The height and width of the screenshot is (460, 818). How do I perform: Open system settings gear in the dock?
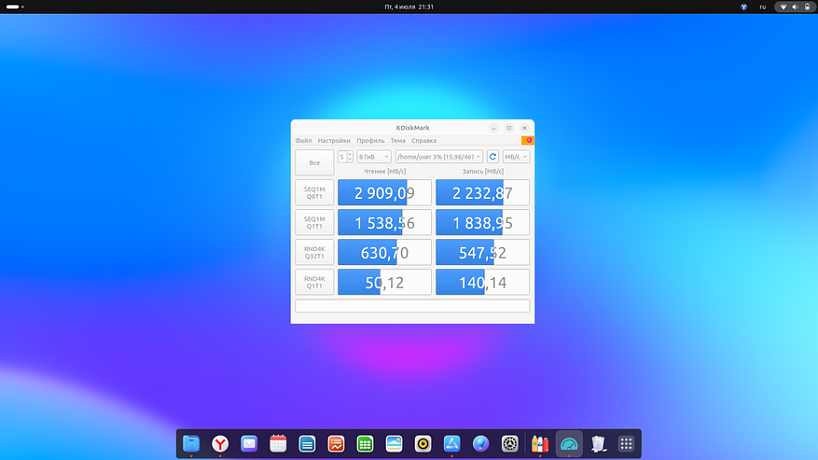click(510, 444)
